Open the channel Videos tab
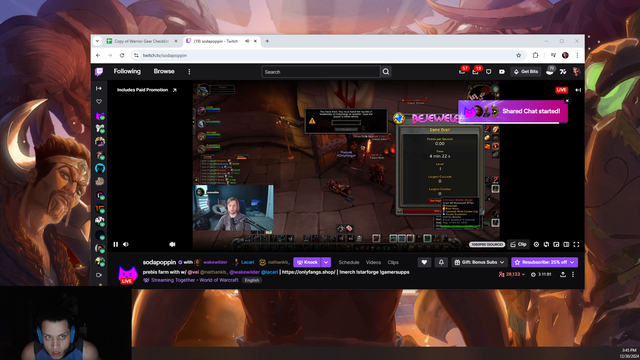Screen dimensions: 640x360 point(373,262)
